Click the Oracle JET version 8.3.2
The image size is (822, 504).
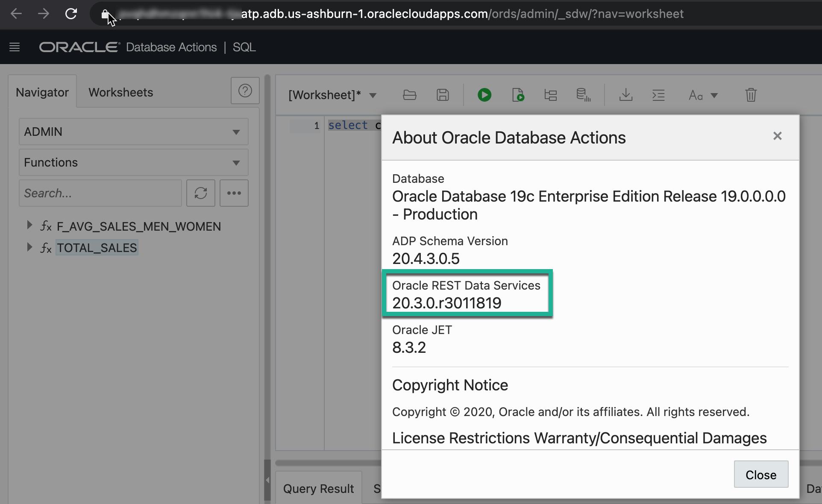click(x=409, y=347)
